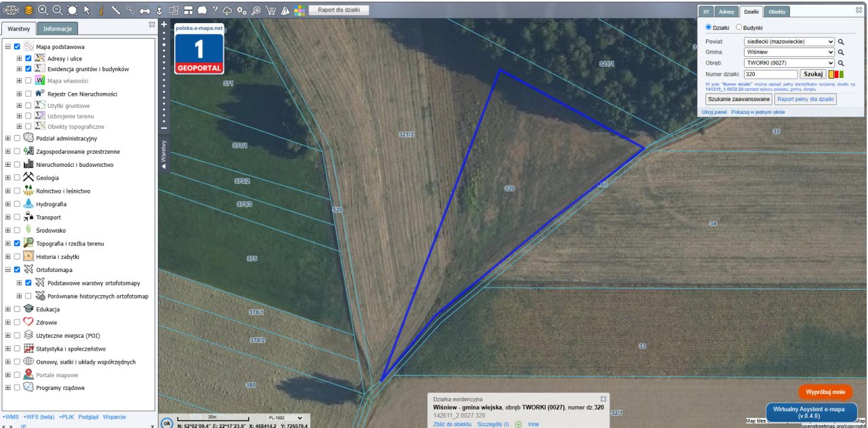Click the layers stack icon in toolbar

(28, 10)
